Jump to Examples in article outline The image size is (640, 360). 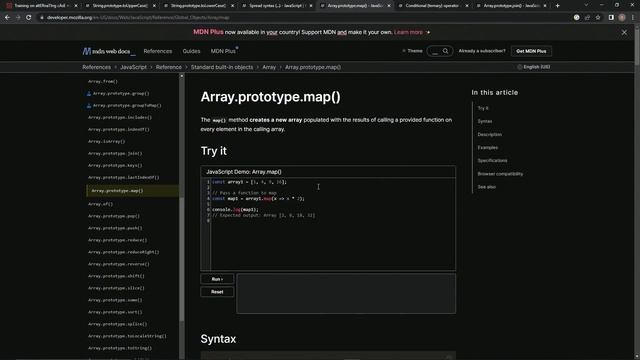(x=487, y=147)
